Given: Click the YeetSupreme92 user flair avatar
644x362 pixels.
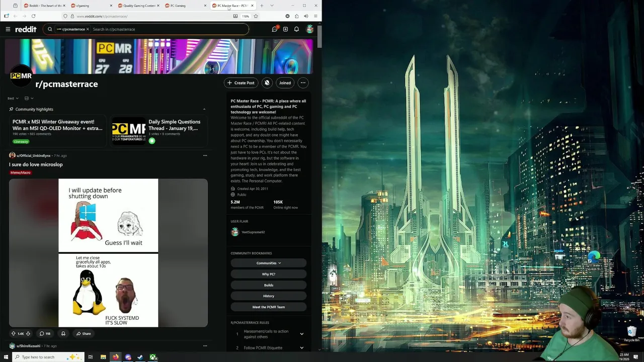Looking at the screenshot, I should click(x=235, y=232).
